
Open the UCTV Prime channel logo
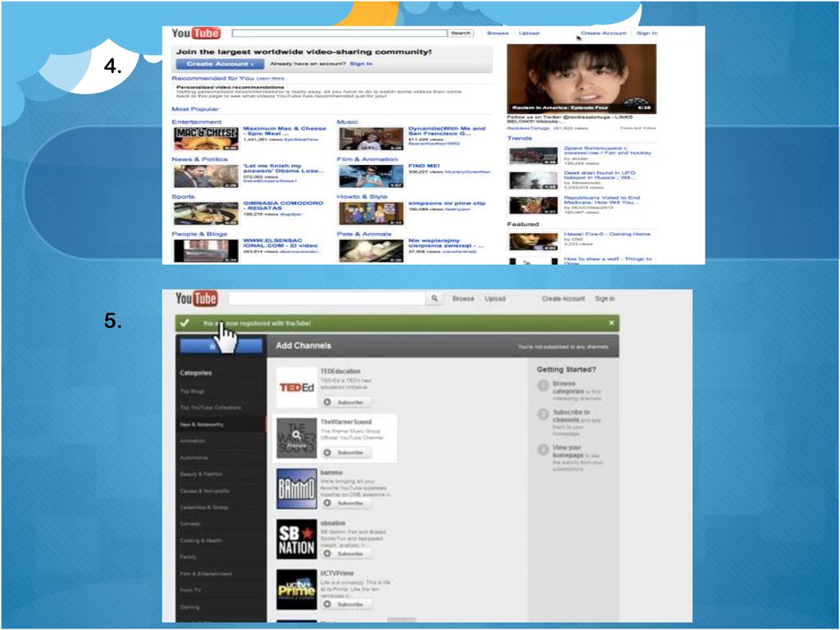pos(296,589)
